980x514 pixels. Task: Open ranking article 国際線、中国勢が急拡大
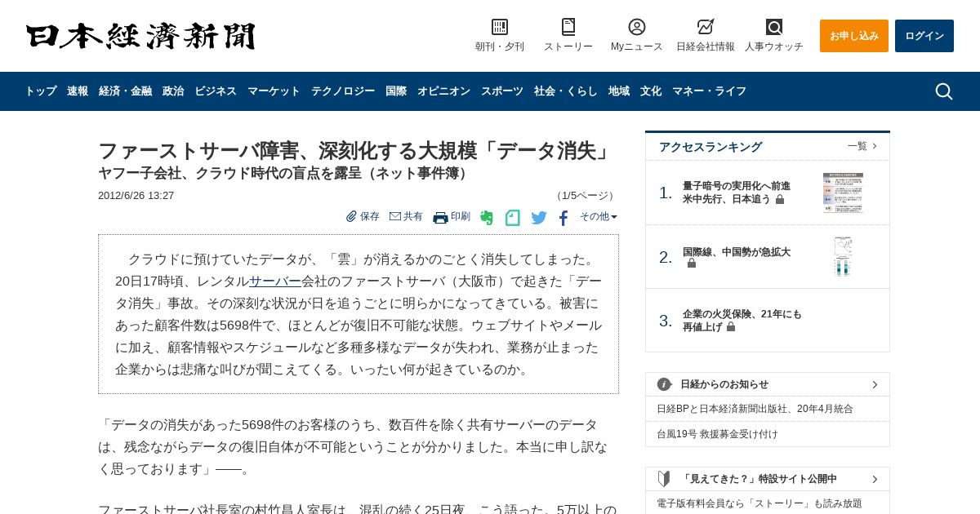click(x=737, y=252)
